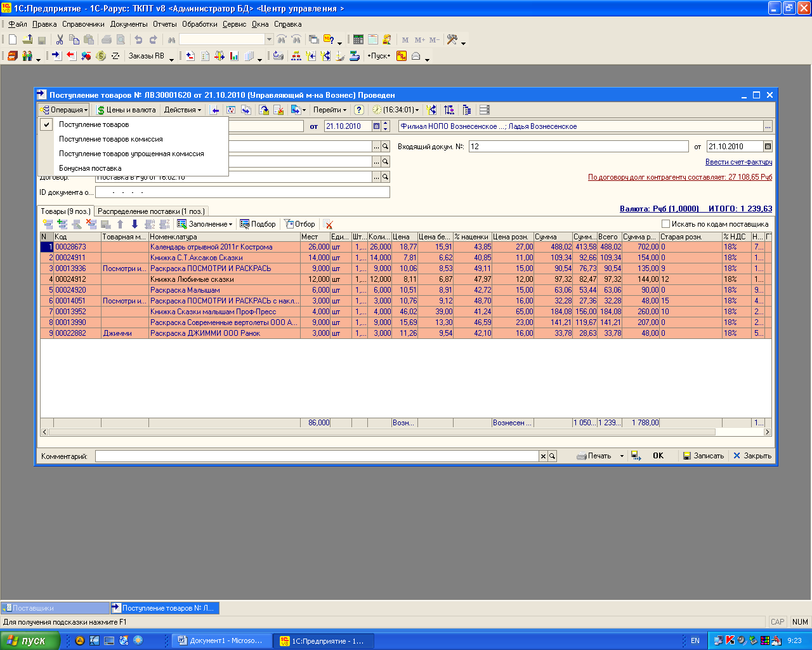This screenshot has width=812, height=650.
Task: Choose Бонусная поставка menu item
Action: point(133,168)
